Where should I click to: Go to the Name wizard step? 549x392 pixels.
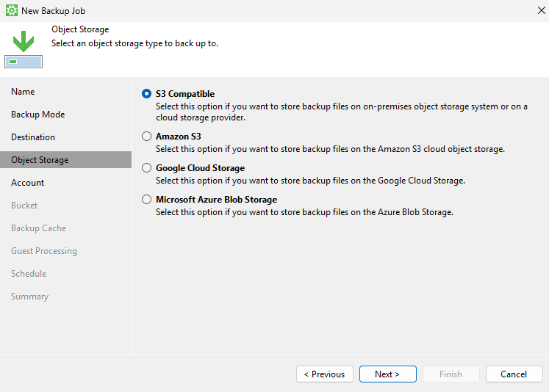click(x=23, y=92)
